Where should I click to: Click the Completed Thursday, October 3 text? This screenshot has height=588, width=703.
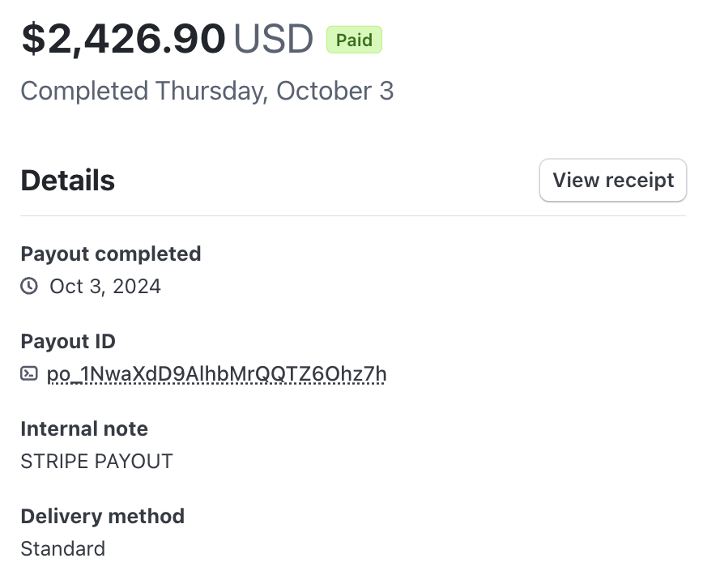tap(207, 91)
